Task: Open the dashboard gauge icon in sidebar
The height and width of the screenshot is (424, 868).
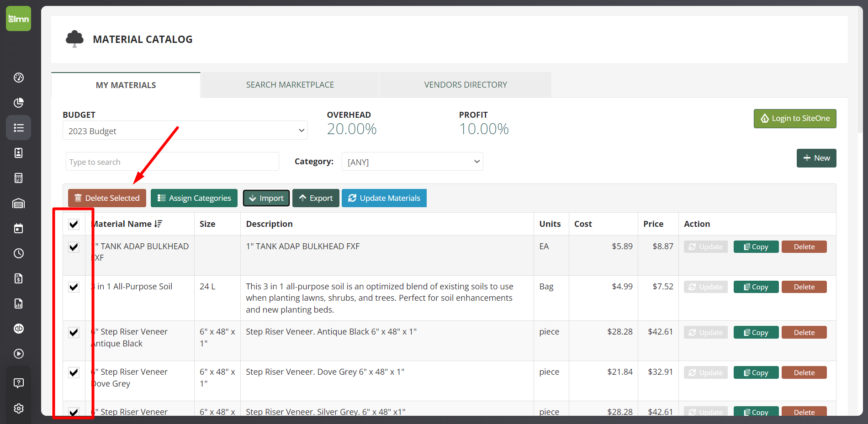Action: click(18, 78)
